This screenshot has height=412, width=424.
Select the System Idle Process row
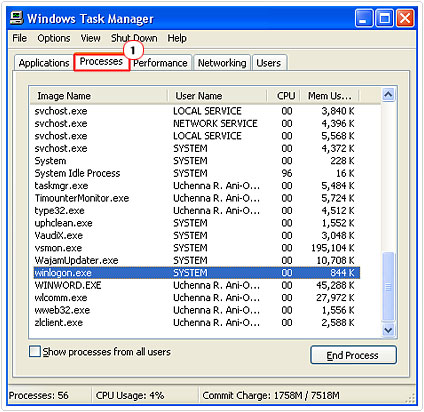(x=197, y=173)
